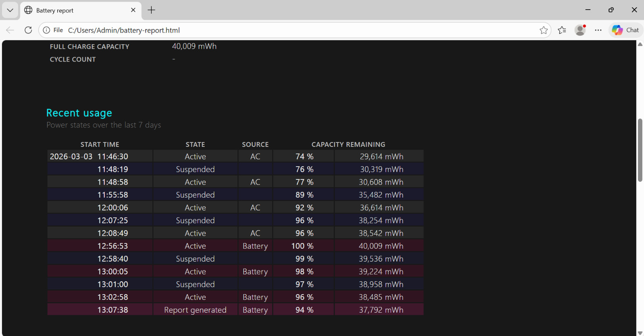
Task: Click the CAPACITY REMAINING column header
Action: (348, 144)
